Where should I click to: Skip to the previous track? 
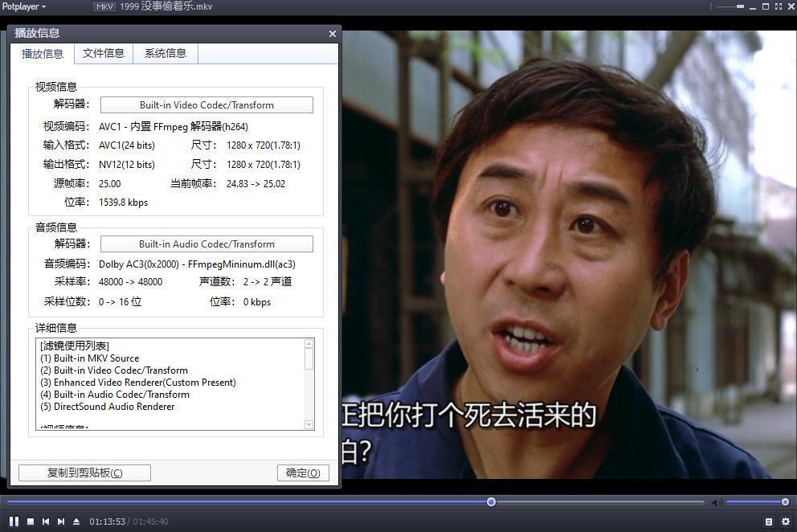click(46, 522)
